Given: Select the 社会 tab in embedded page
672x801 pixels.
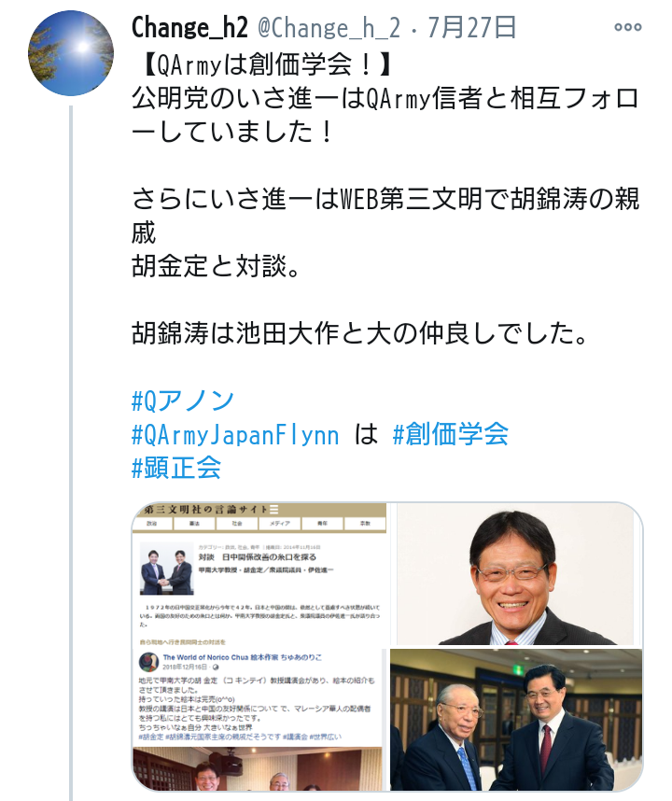Looking at the screenshot, I should coord(237,524).
